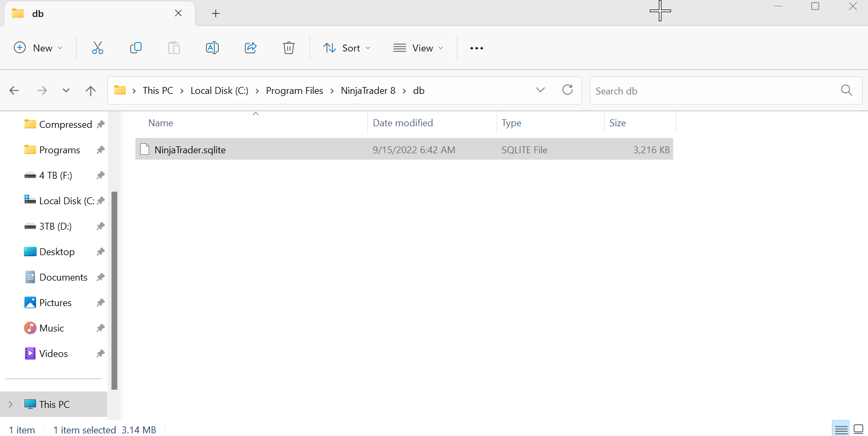Go up one folder level arrow
Image resolution: width=868 pixels, height=436 pixels.
point(91,91)
